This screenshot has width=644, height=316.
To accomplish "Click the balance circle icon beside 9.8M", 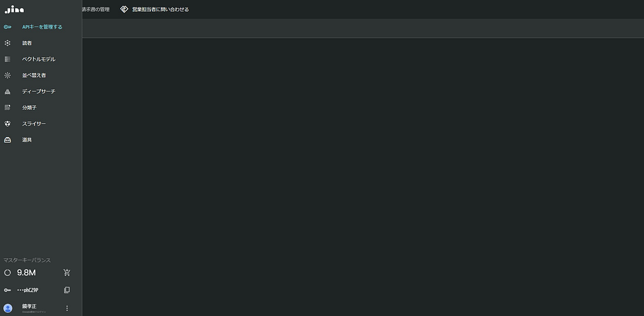I will (x=8, y=273).
